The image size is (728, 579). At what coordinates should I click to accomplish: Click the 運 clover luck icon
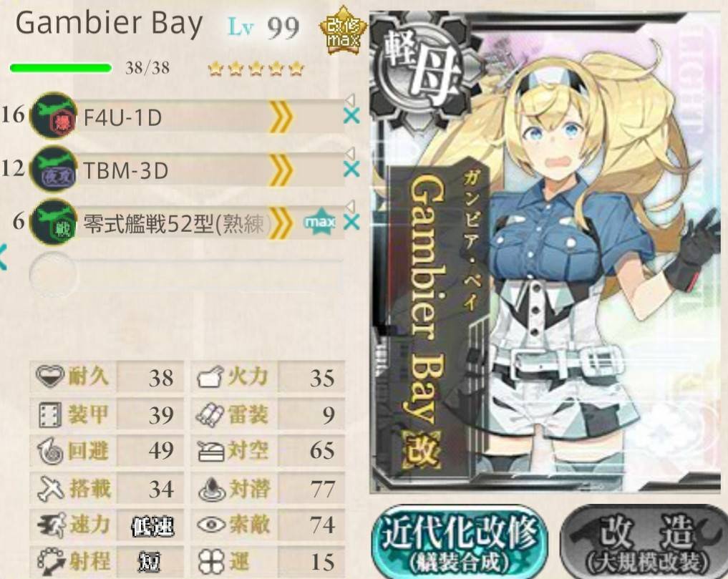211,562
